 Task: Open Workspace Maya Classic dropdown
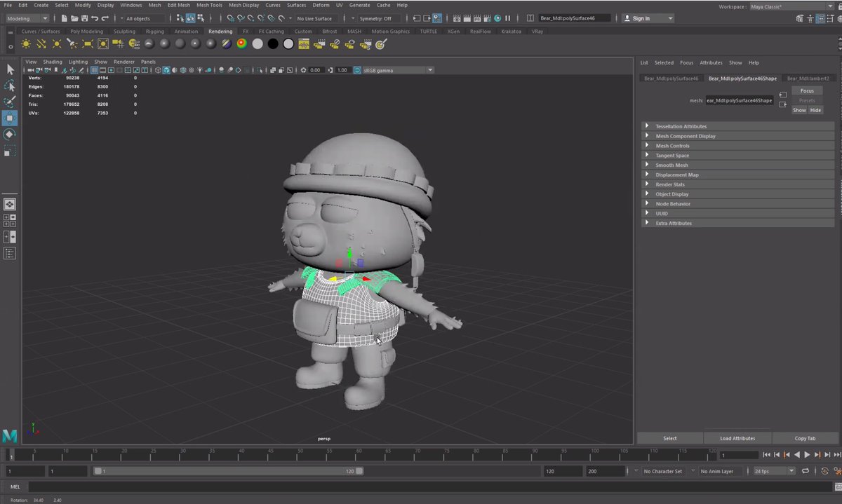click(x=793, y=6)
